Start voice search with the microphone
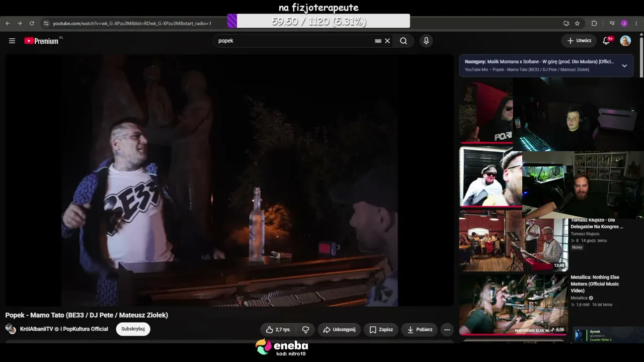The width and height of the screenshot is (644, 362). (426, 41)
